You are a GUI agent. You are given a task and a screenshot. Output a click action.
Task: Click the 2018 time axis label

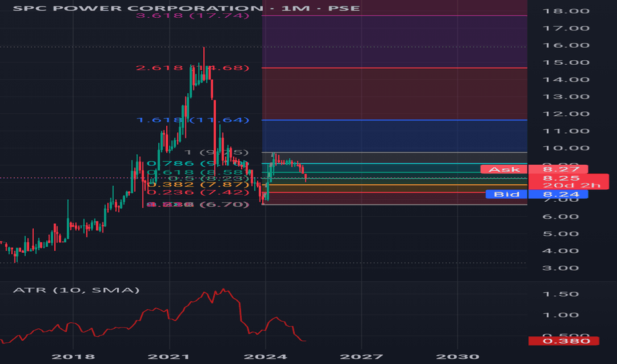(x=73, y=357)
